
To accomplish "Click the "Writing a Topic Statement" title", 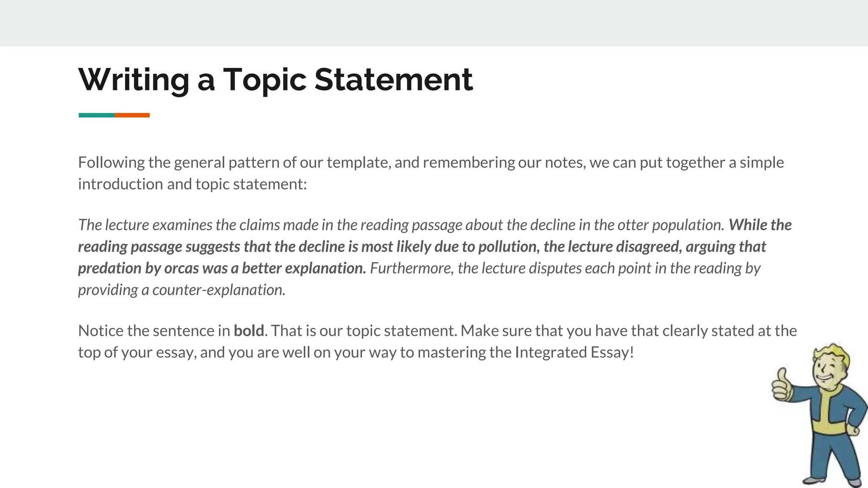I will click(275, 80).
